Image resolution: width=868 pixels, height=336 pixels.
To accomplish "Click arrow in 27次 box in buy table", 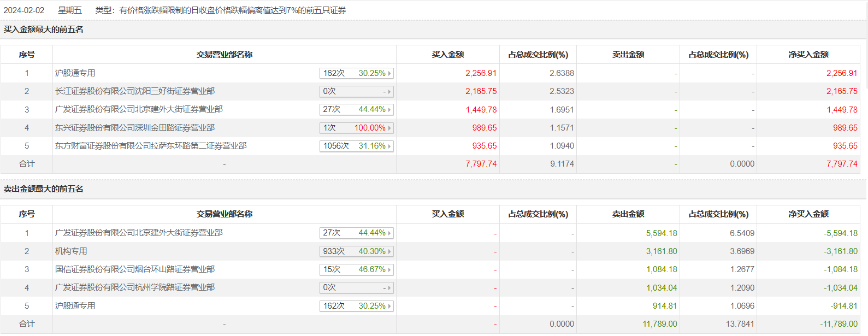I will [389, 110].
